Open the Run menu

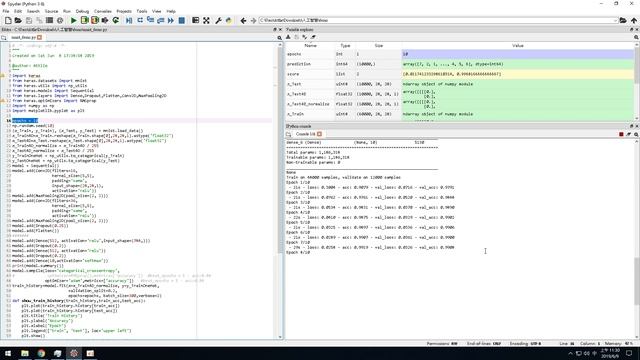pos(67,11)
